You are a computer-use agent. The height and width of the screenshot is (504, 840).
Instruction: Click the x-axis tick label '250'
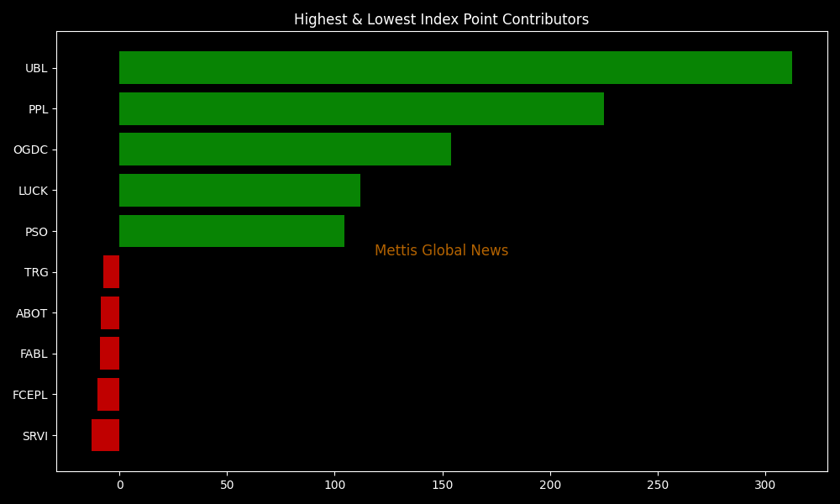click(658, 486)
